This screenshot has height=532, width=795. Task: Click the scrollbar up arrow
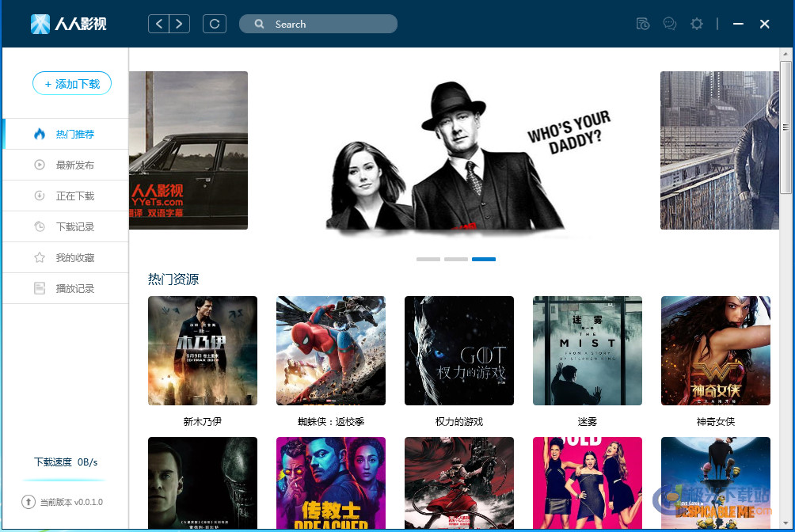tap(785, 53)
